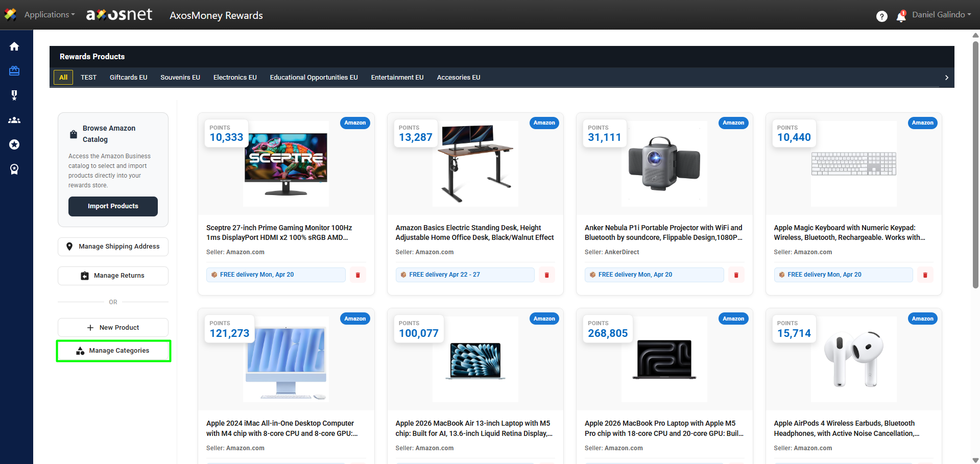Click the Apple AirPods 4 product image
This screenshot has width=980, height=464.
(853, 359)
